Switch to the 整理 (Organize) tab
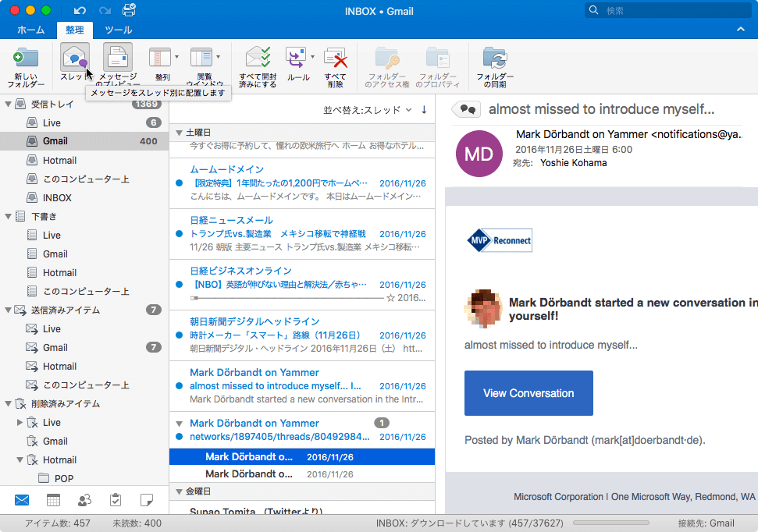The width and height of the screenshot is (758, 532). pos(74,30)
